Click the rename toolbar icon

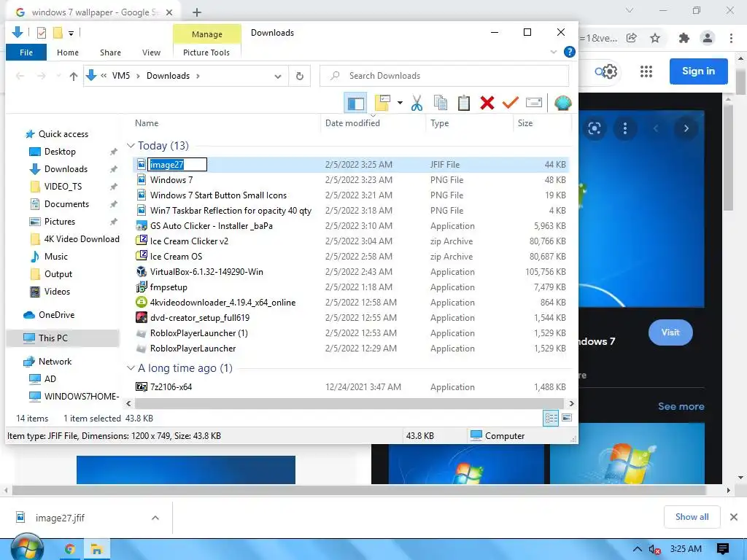point(533,103)
